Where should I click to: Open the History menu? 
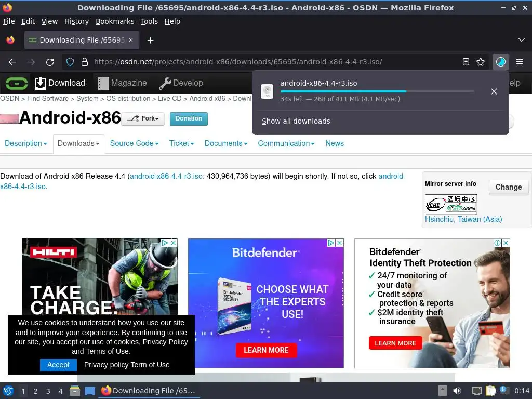click(x=76, y=21)
